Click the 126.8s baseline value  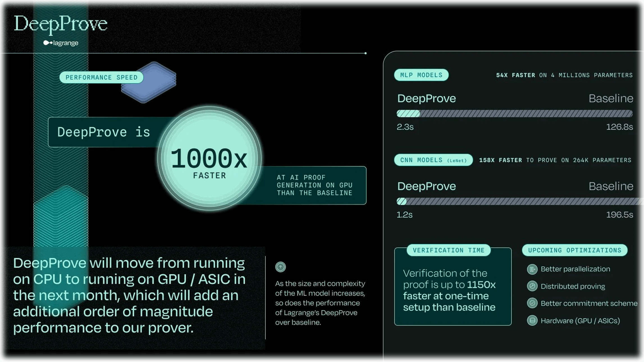pyautogui.click(x=619, y=127)
